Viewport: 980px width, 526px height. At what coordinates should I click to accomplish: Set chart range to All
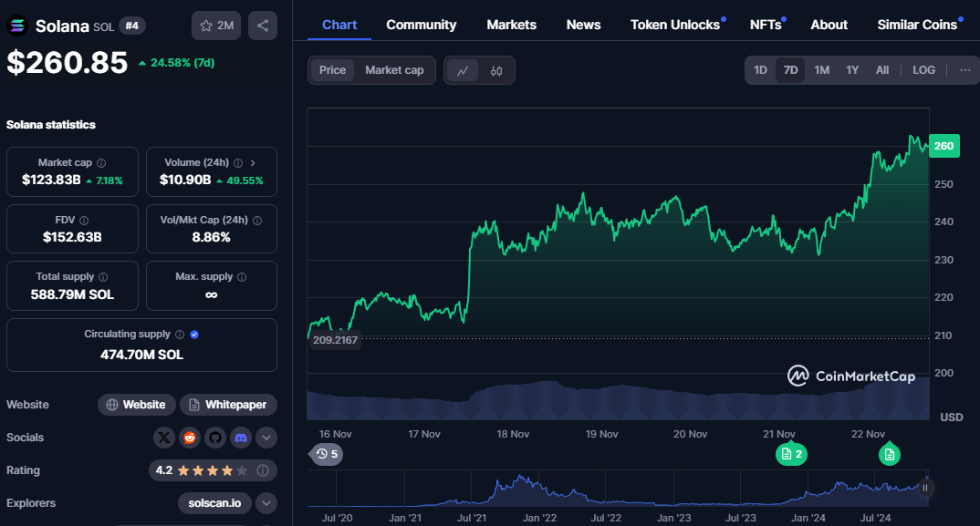coord(881,70)
